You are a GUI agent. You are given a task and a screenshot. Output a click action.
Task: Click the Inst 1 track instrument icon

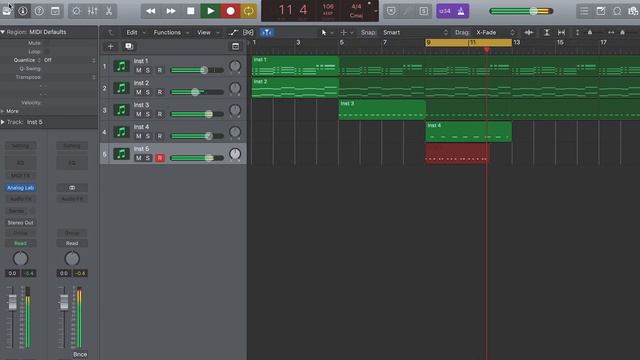121,66
